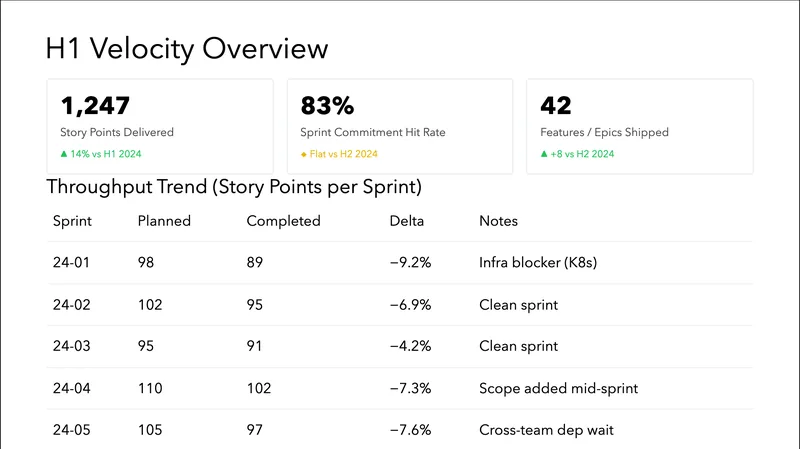Click the Delta column header
Viewport: 800px width, 449px height.
[x=406, y=220]
